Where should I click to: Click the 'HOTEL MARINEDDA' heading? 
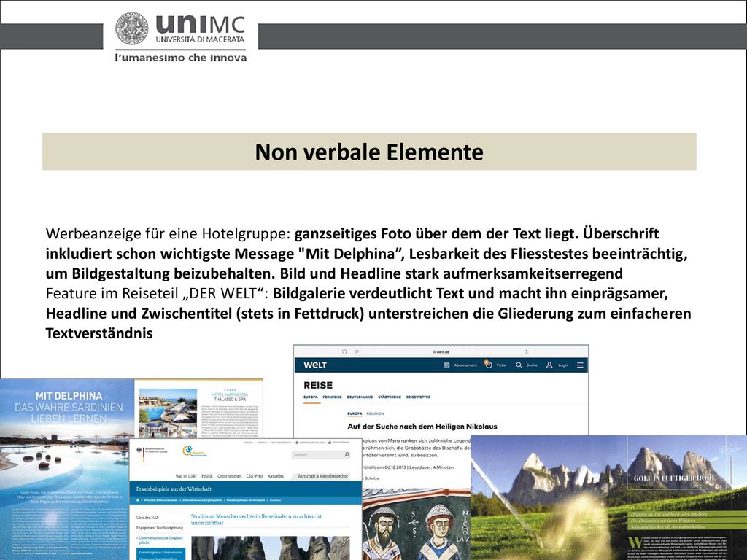230,394
